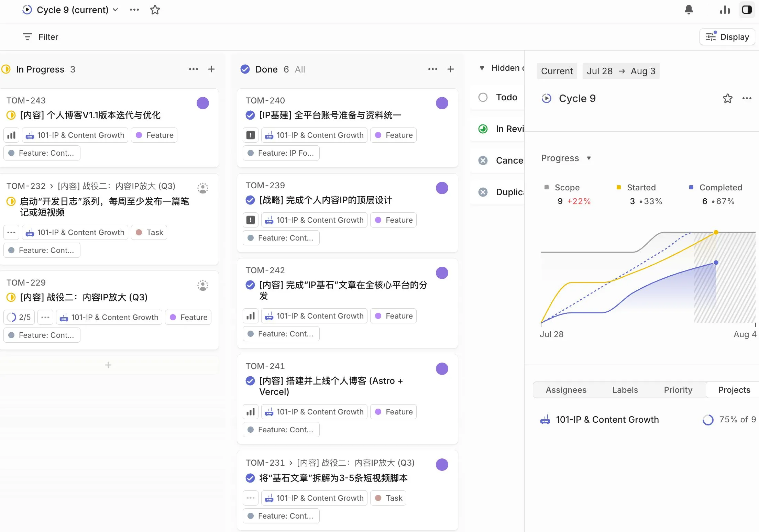Click the yellow Started point on the chart
Screen dimensions: 759x532
716,232
